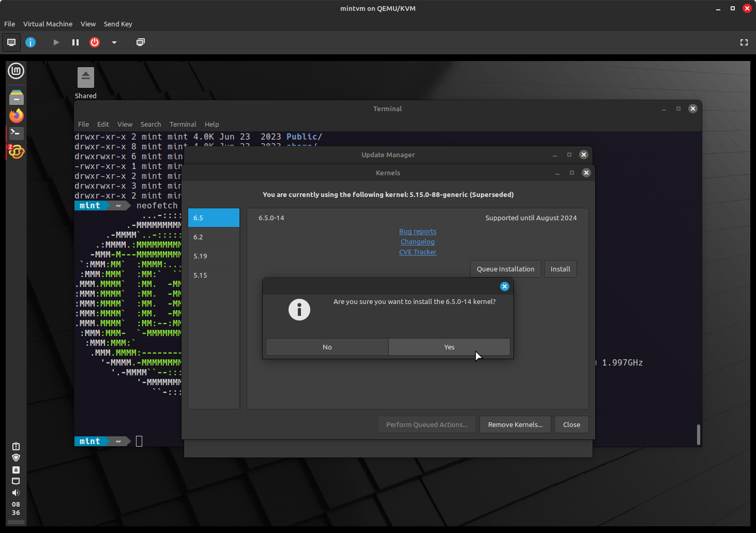Show the VM graphical console view

(x=11, y=42)
